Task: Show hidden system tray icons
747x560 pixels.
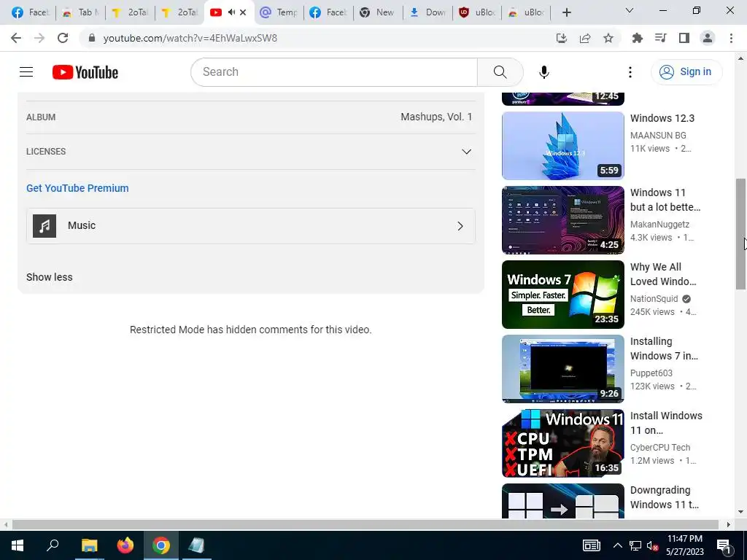Action: tap(617, 545)
